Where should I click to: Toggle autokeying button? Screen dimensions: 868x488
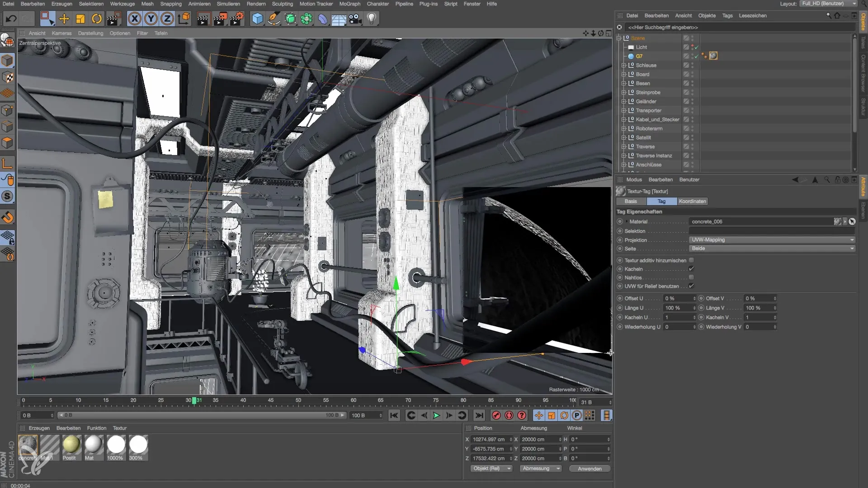click(x=509, y=415)
